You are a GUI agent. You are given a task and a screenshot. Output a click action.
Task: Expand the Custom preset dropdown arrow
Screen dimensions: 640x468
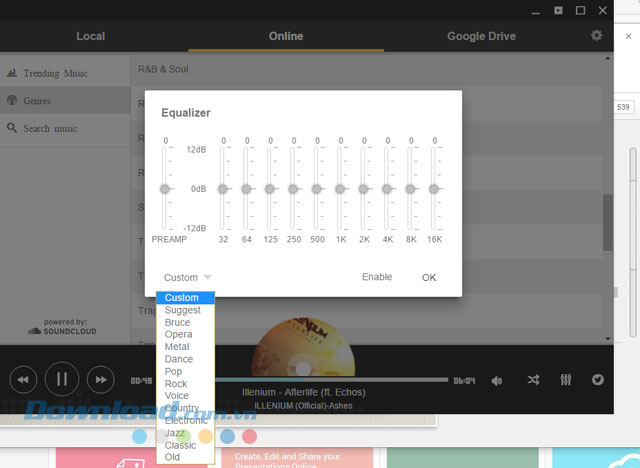pyautogui.click(x=207, y=277)
